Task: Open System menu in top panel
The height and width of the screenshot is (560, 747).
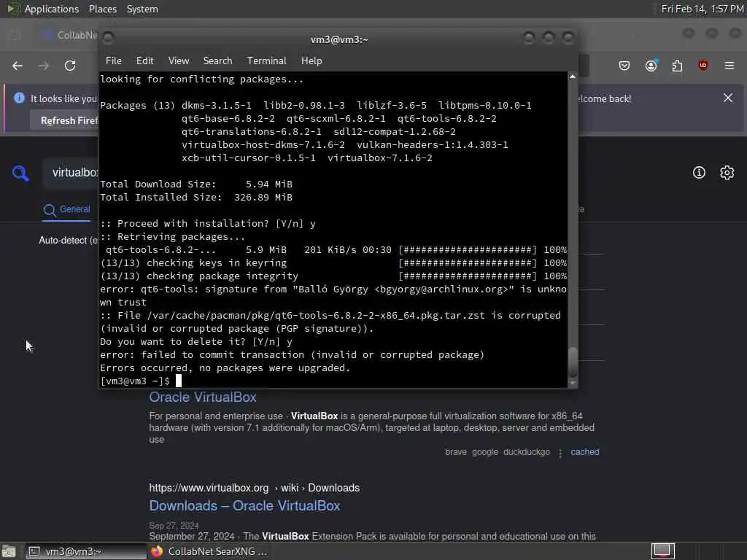Action: 142,9
